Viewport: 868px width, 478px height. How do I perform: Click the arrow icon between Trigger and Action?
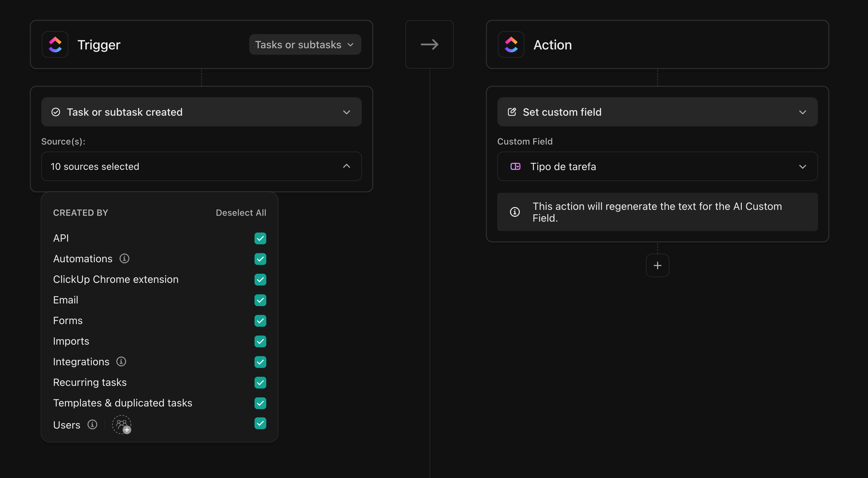tap(429, 44)
